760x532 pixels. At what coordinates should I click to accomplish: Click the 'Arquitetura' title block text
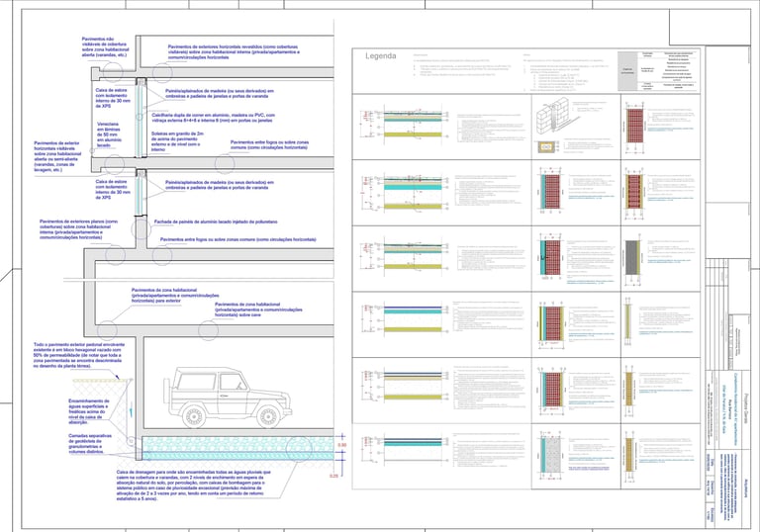coord(747,489)
